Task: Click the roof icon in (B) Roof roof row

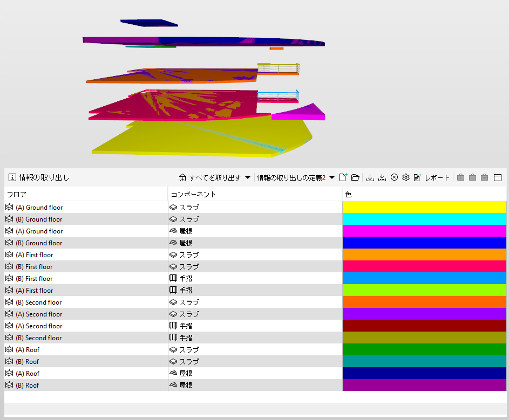Action: [173, 385]
